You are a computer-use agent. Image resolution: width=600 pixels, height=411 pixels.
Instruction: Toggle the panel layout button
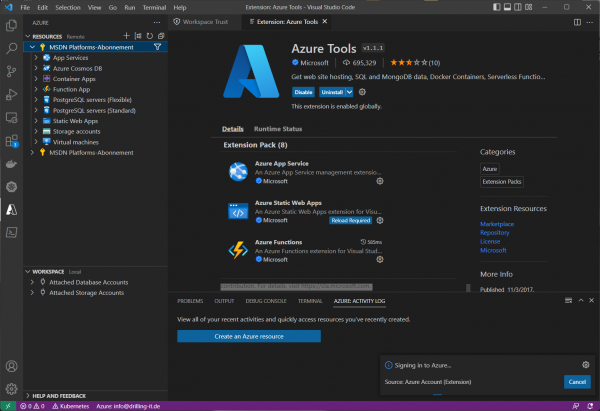coord(507,7)
